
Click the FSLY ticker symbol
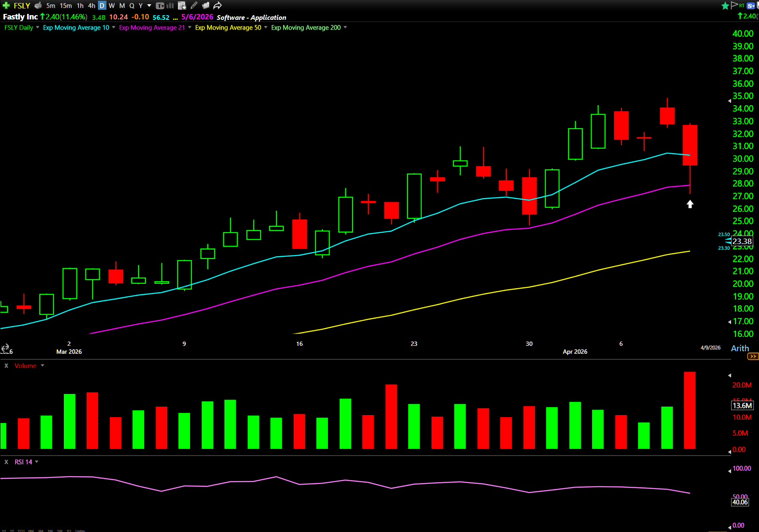pyautogui.click(x=22, y=5)
